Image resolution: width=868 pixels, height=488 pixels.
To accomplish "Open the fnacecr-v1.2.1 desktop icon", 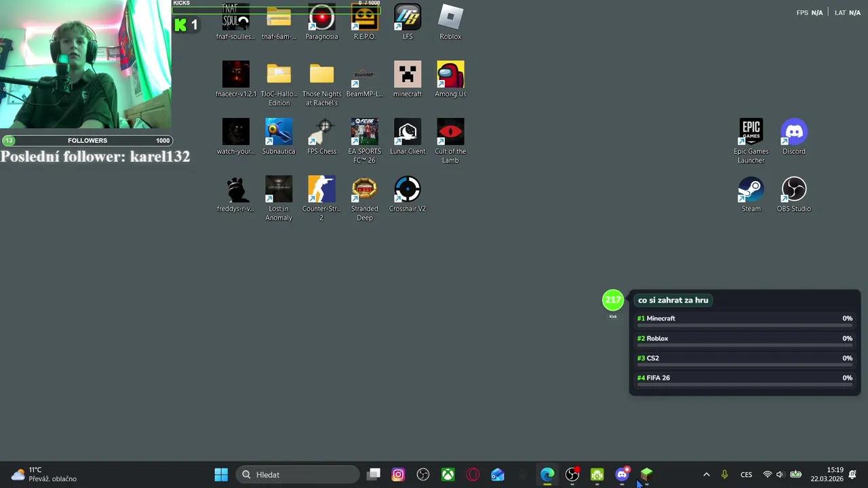I will tap(235, 79).
